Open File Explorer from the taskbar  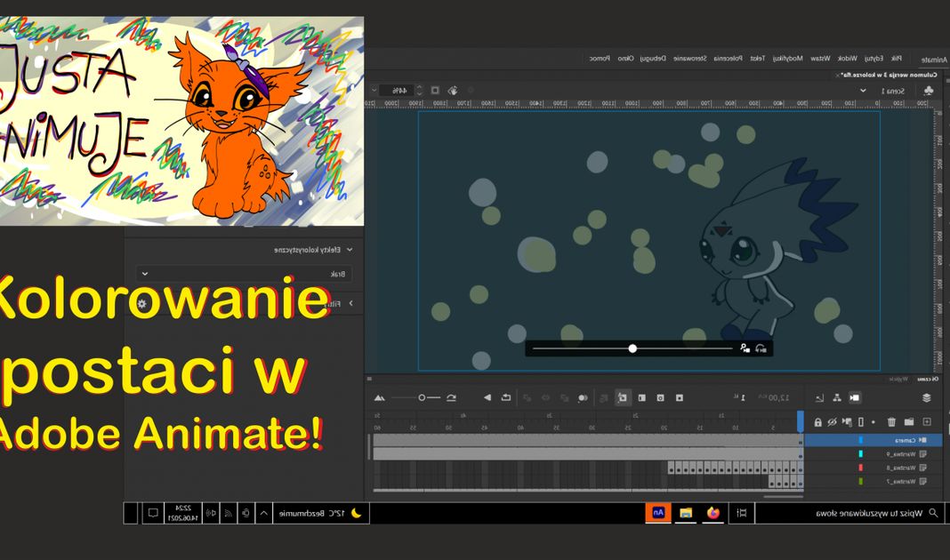point(685,513)
